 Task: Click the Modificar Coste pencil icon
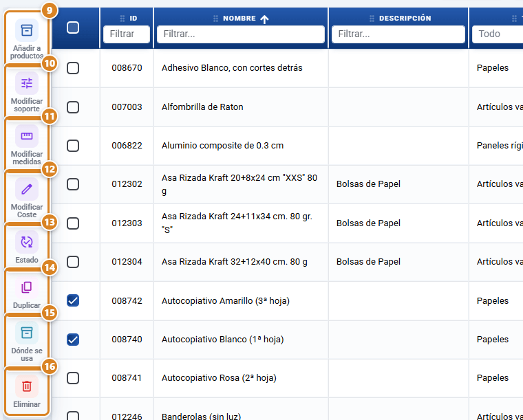[x=27, y=189]
